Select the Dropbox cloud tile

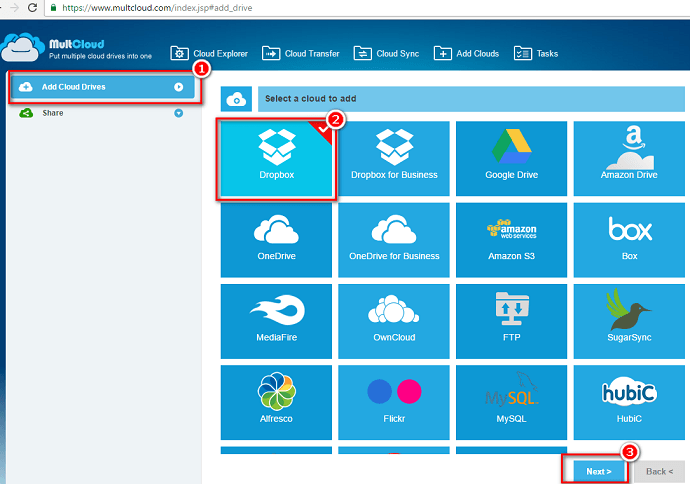click(x=276, y=158)
